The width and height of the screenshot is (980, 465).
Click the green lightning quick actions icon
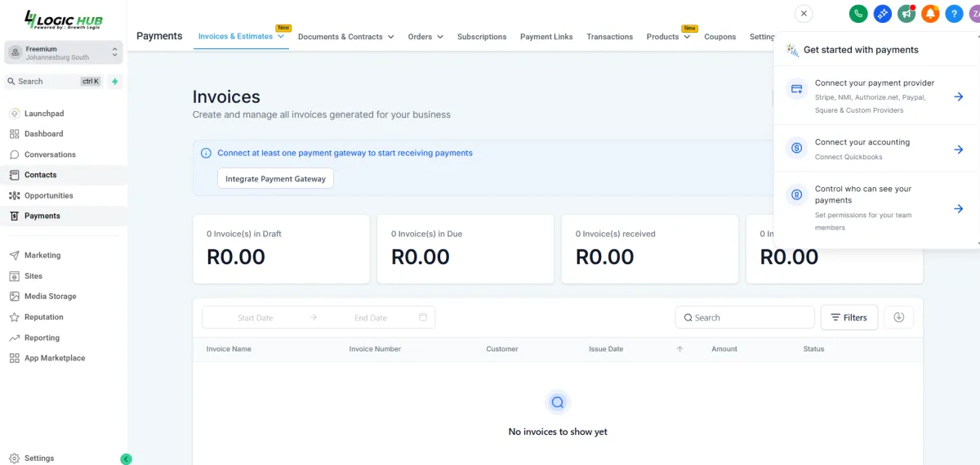pos(115,82)
